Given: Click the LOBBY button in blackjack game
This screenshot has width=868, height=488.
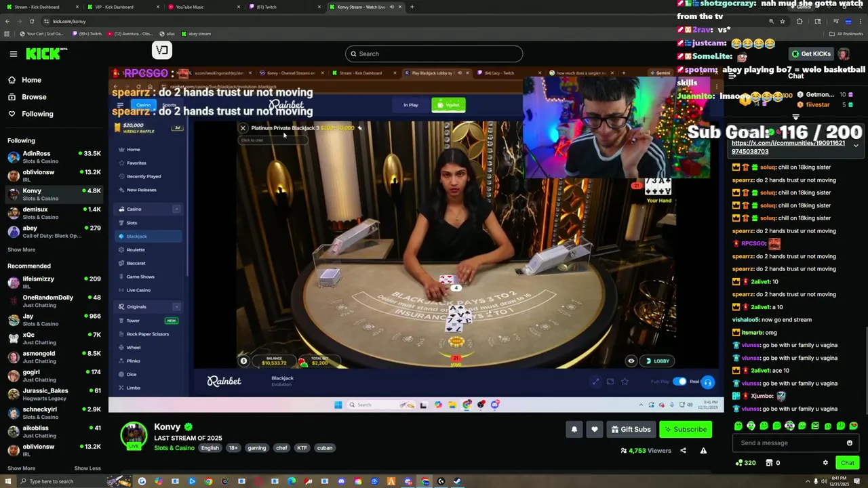Looking at the screenshot, I should [x=657, y=361].
